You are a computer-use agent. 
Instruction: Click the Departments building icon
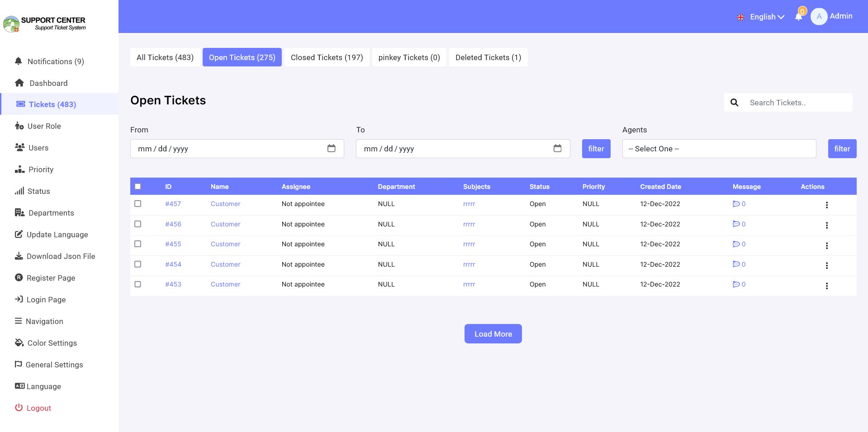pyautogui.click(x=19, y=212)
